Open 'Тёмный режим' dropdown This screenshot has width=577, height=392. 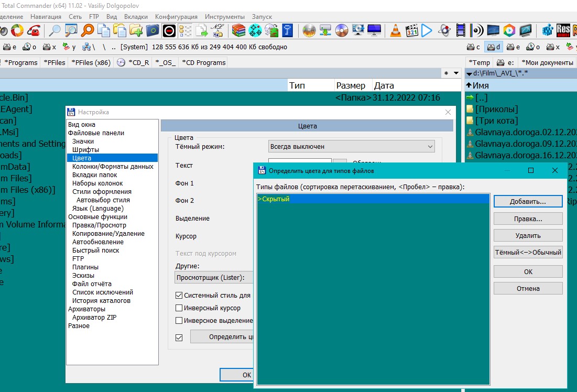point(352,147)
